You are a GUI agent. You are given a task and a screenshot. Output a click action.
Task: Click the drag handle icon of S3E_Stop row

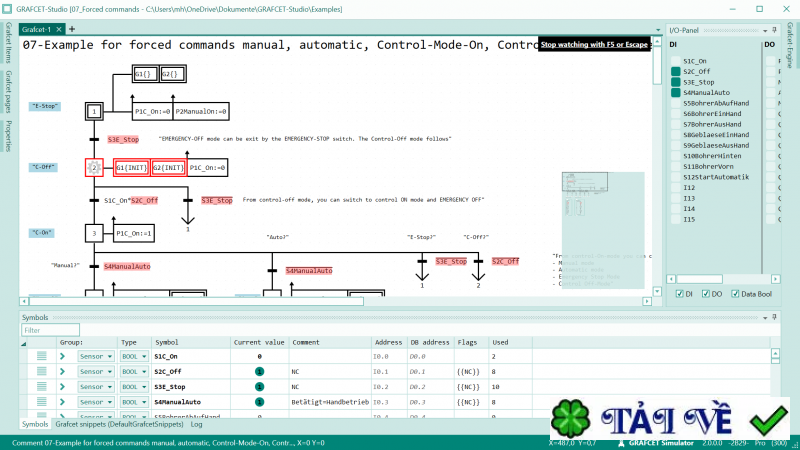coord(41,387)
